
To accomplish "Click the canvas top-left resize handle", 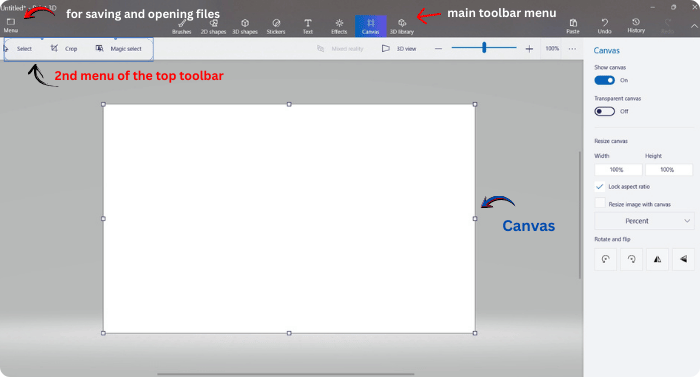I will tap(104, 105).
